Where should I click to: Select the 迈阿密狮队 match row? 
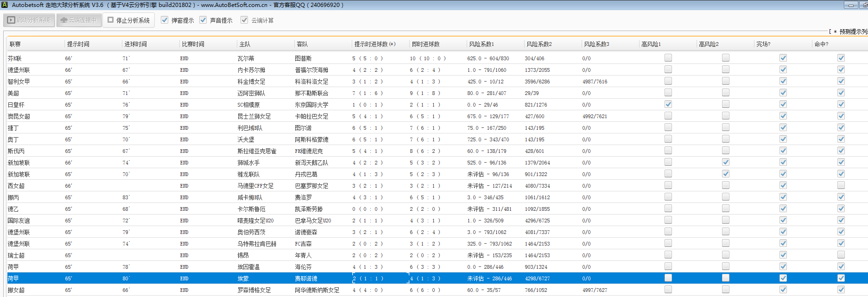point(251,93)
